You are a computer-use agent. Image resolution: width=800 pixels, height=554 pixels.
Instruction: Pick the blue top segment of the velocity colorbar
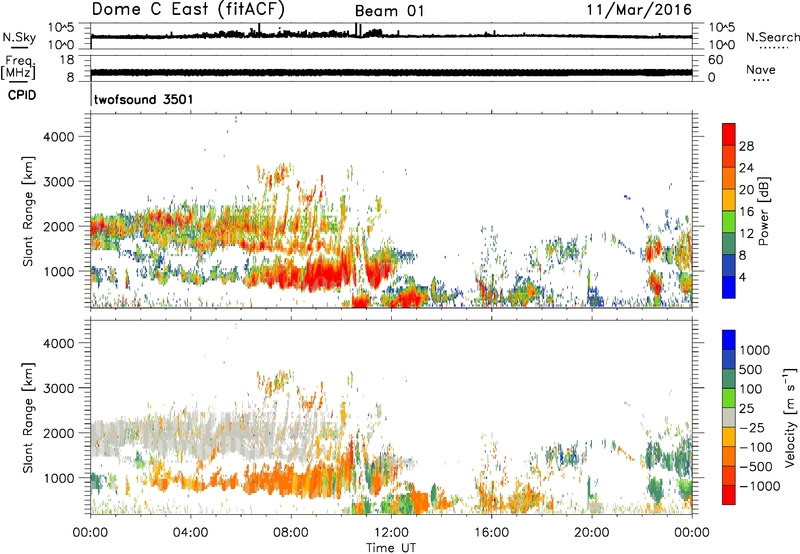tap(729, 340)
